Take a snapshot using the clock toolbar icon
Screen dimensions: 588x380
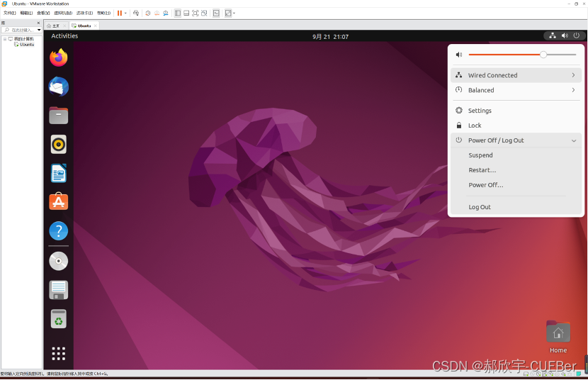(x=148, y=13)
